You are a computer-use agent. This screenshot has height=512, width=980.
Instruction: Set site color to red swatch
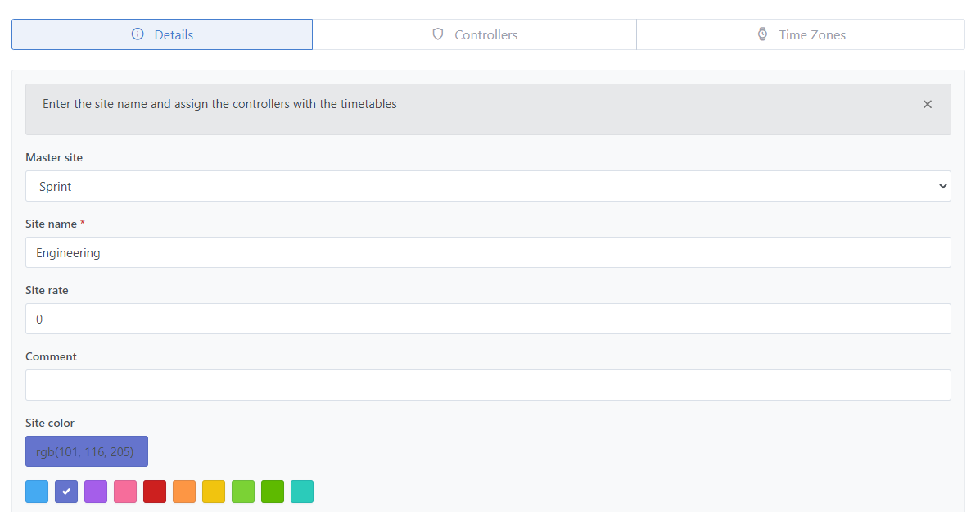point(155,492)
